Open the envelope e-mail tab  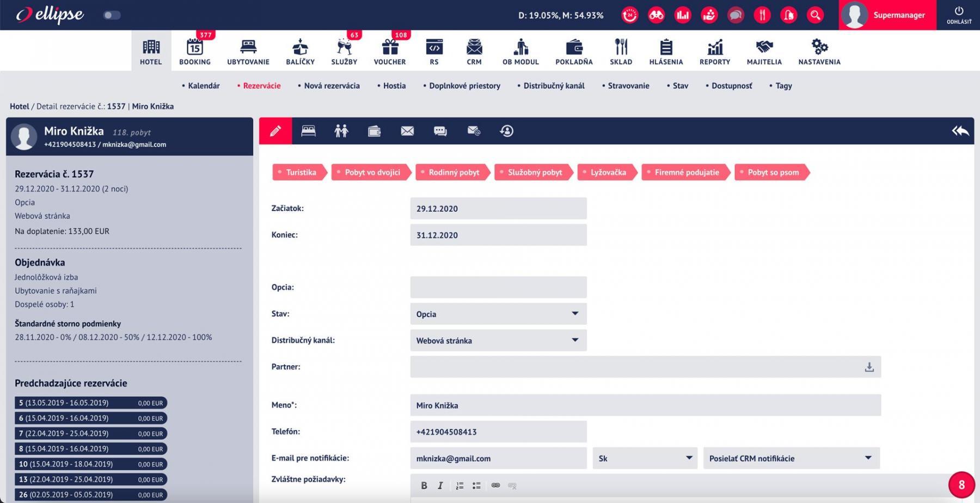(407, 131)
